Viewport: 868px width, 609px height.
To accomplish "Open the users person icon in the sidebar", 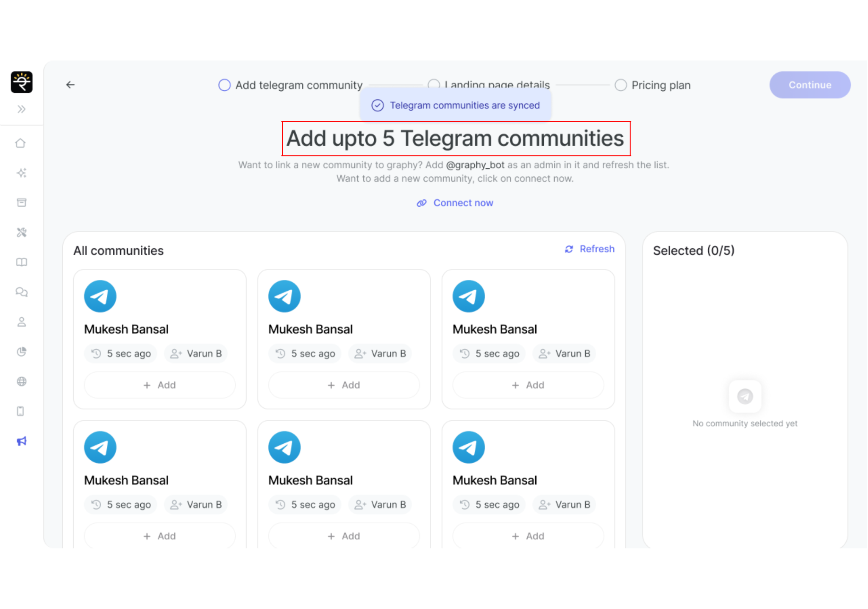I will tap(22, 322).
